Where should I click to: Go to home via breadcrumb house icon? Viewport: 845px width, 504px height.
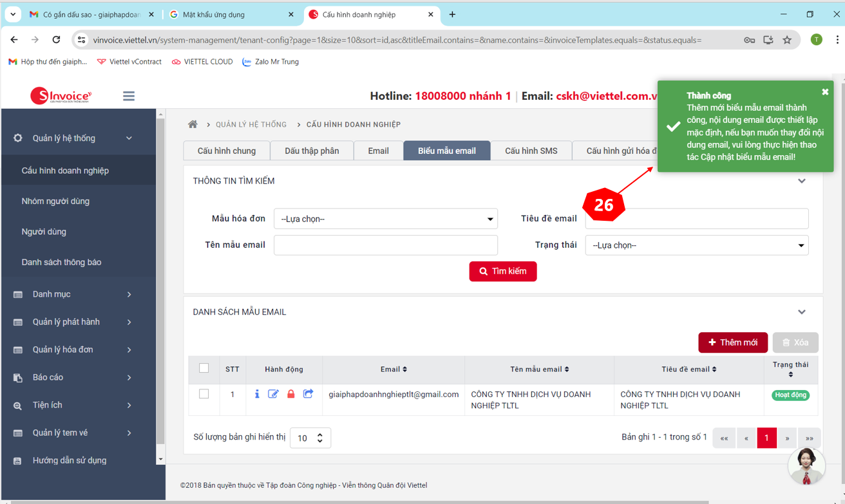(x=193, y=124)
